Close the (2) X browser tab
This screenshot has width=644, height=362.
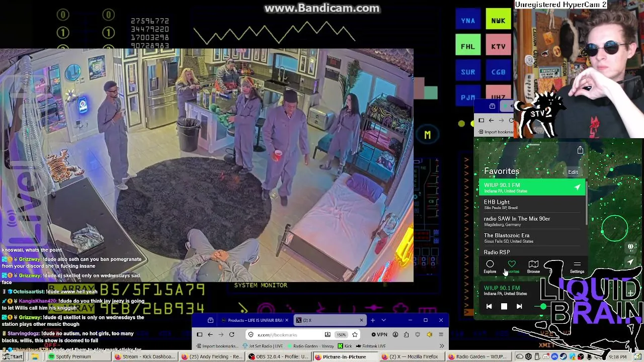(x=361, y=320)
